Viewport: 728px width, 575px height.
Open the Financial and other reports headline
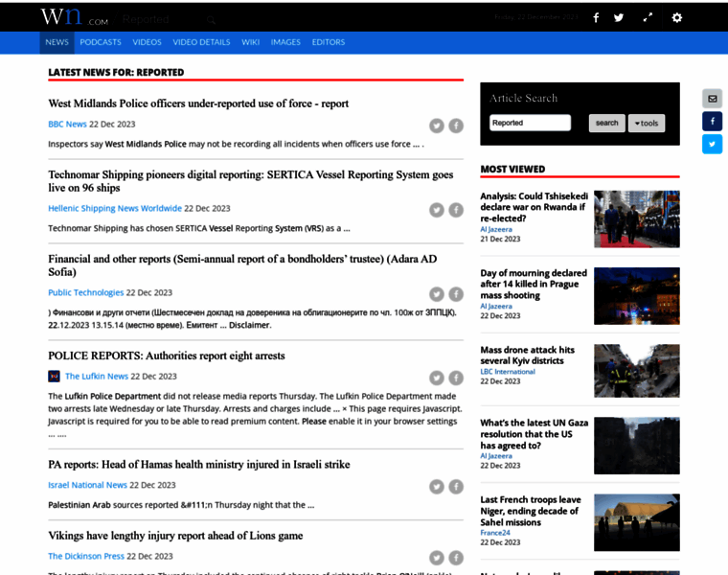[242, 265]
